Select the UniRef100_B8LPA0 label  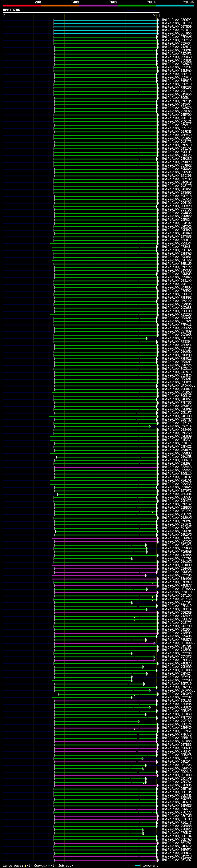[x=177, y=71]
